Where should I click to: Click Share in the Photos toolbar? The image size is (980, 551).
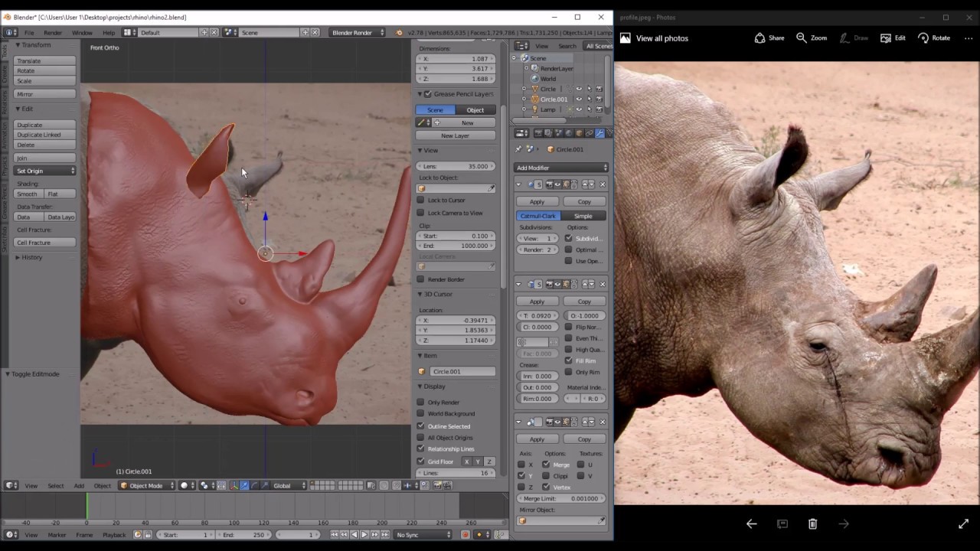(769, 37)
